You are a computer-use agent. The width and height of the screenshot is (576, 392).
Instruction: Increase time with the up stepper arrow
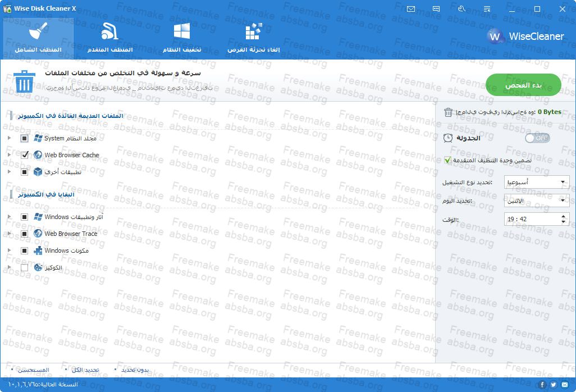tap(564, 216)
